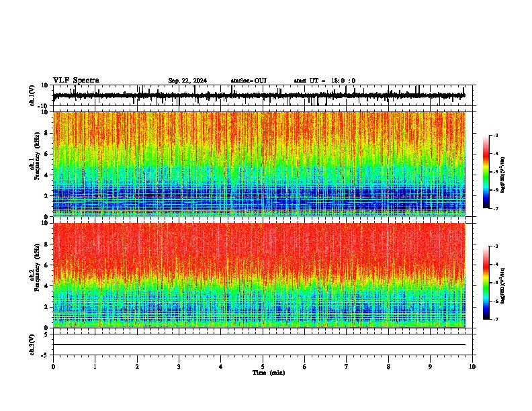Screen dimensions: 532x411
Task: Click the "9" tick on the time axis
Action: pyautogui.click(x=430, y=367)
